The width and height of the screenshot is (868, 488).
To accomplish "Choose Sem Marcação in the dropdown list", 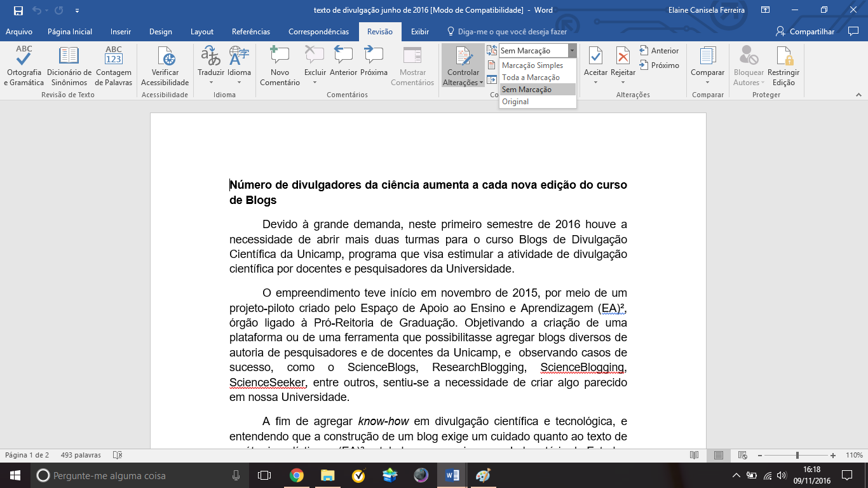I will (x=538, y=90).
